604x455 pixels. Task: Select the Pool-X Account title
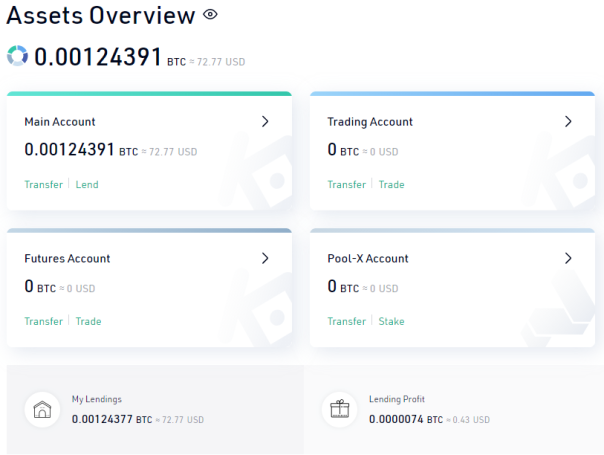(368, 259)
